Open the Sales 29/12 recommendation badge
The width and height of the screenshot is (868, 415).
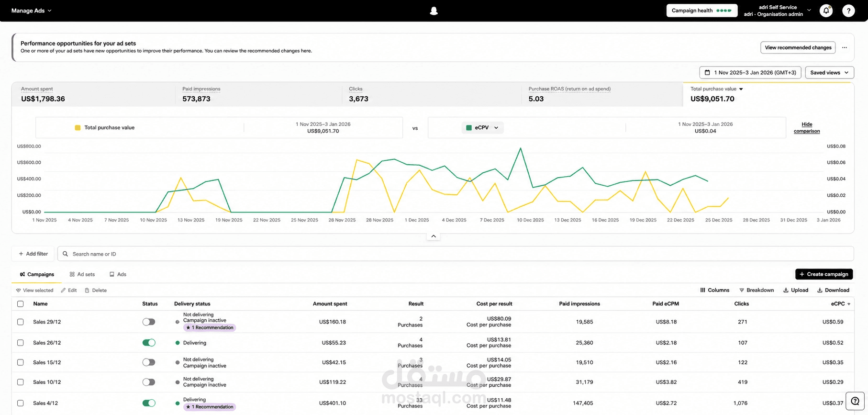pos(210,328)
